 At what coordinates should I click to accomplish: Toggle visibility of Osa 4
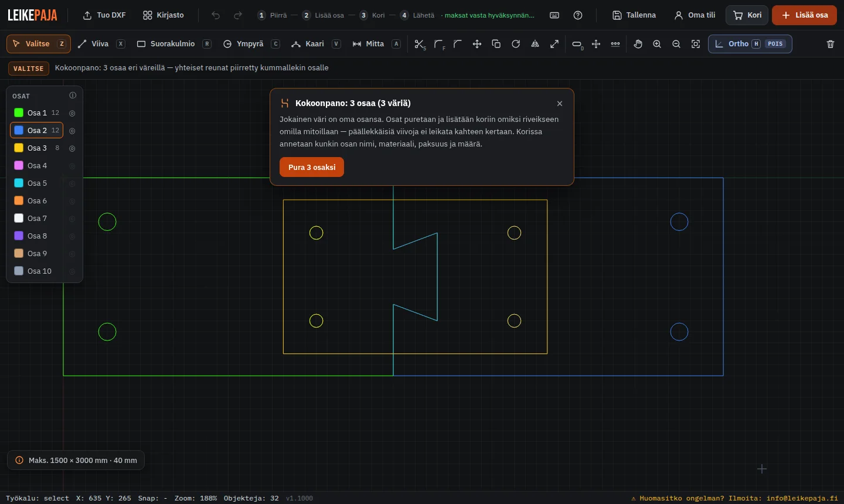pyautogui.click(x=72, y=166)
